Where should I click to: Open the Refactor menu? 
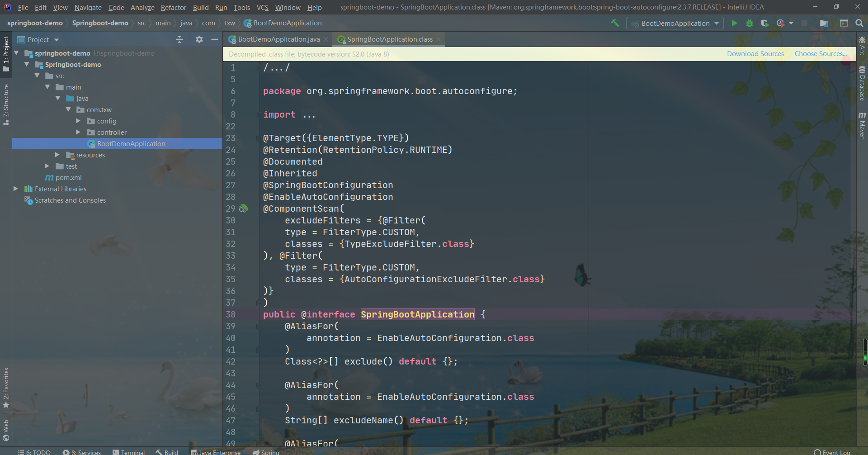coord(173,7)
